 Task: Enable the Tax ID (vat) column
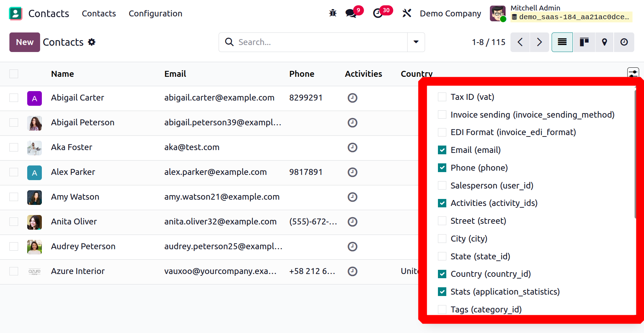(x=442, y=97)
